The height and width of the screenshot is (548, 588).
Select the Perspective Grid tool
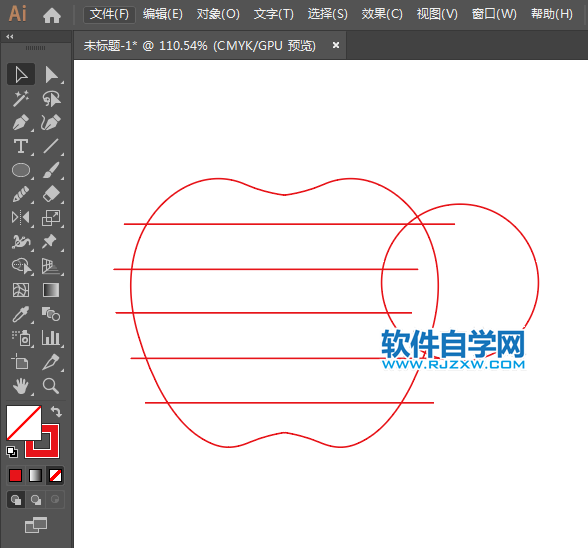51,266
